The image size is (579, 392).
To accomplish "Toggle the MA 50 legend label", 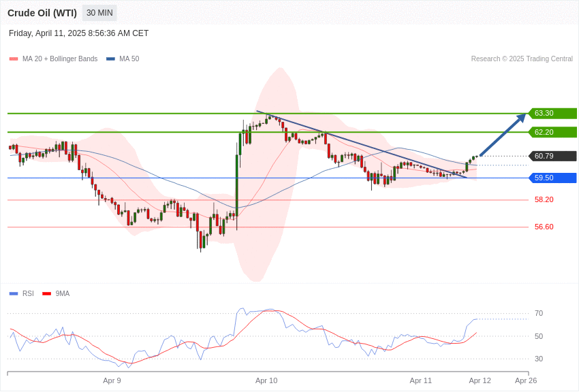I will coord(129,59).
